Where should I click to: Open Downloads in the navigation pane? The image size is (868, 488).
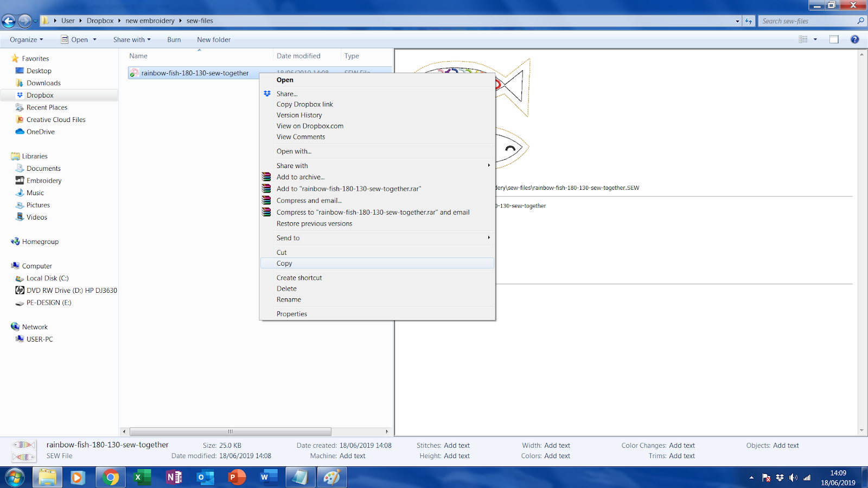(x=43, y=83)
